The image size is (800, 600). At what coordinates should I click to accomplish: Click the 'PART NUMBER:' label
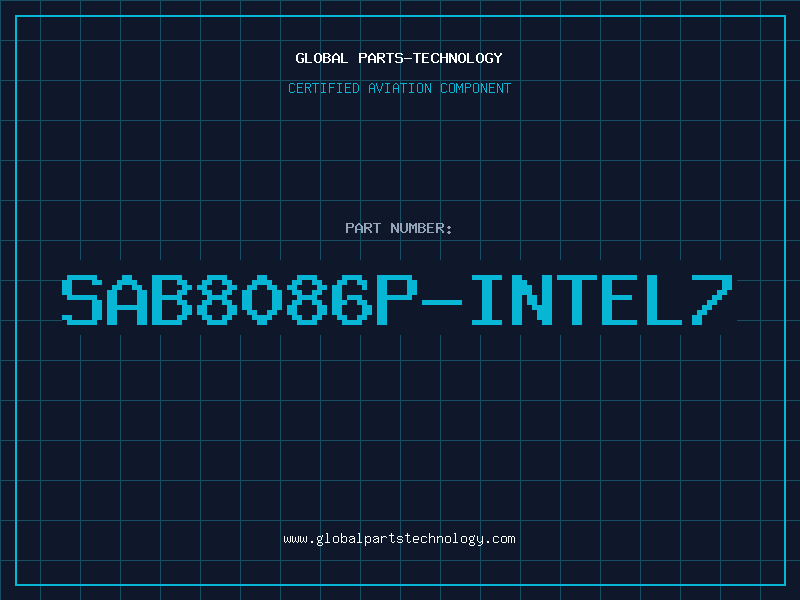click(399, 228)
